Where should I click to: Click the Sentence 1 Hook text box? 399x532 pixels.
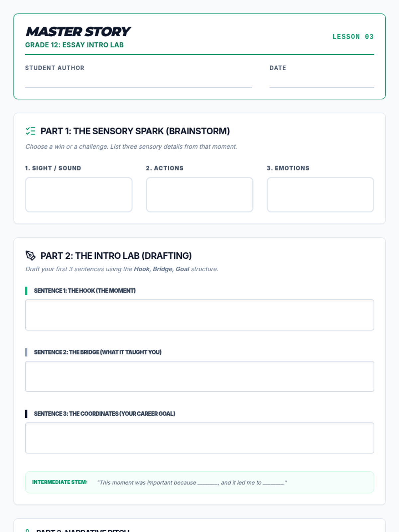click(199, 315)
